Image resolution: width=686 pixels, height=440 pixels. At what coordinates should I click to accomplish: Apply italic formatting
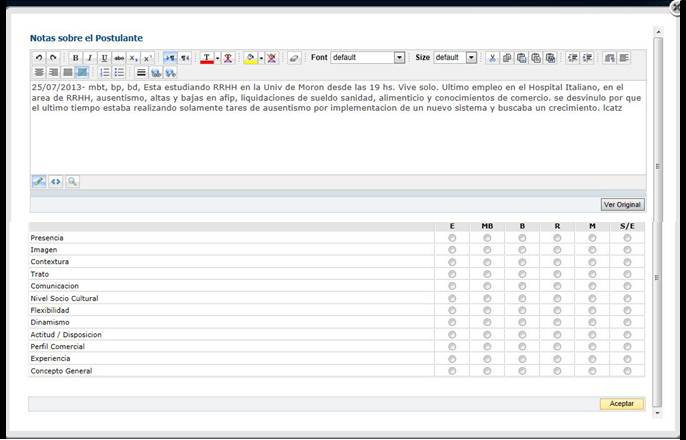[x=90, y=58]
